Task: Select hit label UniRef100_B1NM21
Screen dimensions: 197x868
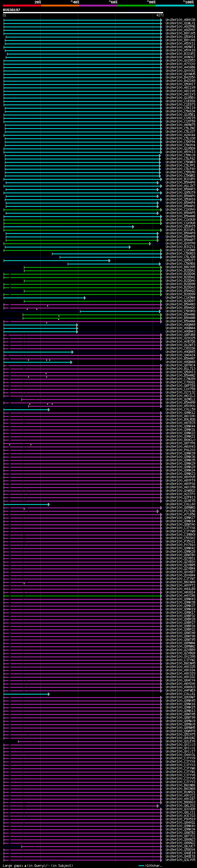Action: click(180, 792)
